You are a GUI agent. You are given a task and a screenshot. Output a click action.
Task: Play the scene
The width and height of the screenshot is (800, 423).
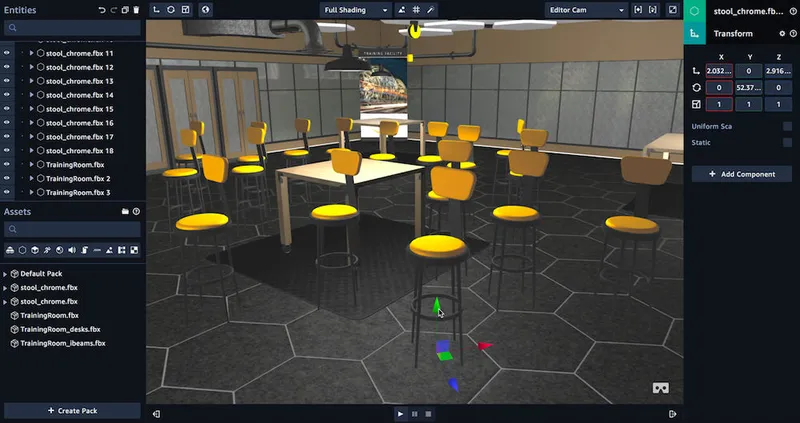tap(401, 414)
